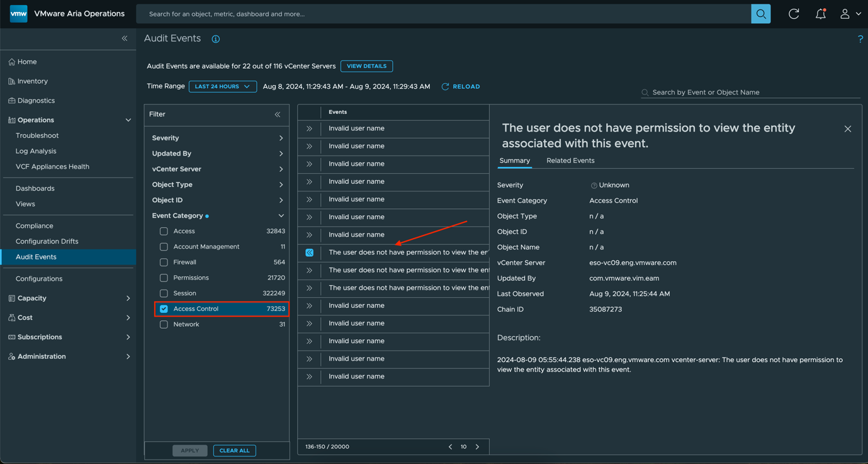This screenshot has height=464, width=868.
Task: Click the Reload button
Action: 461,86
